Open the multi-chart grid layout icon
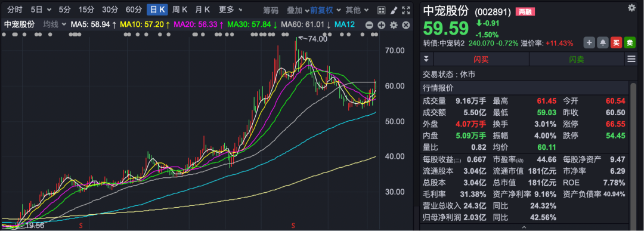 point(381,10)
